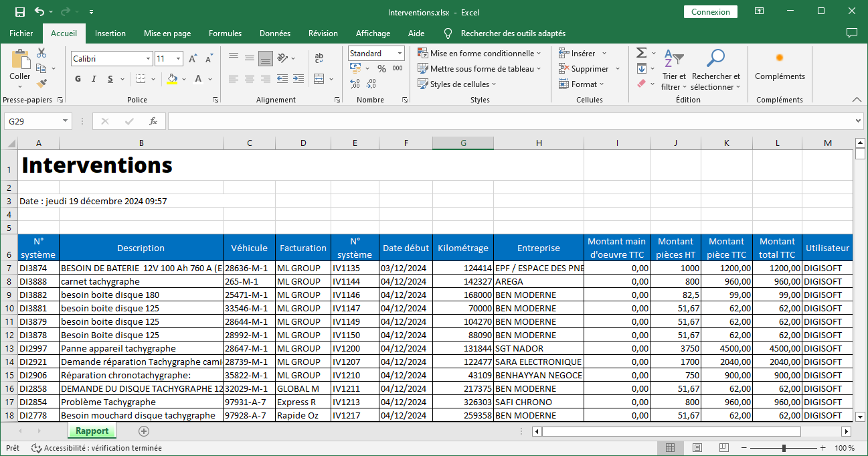The width and height of the screenshot is (868, 456).
Task: Switch to the Formules ribbon tab
Action: [x=226, y=33]
